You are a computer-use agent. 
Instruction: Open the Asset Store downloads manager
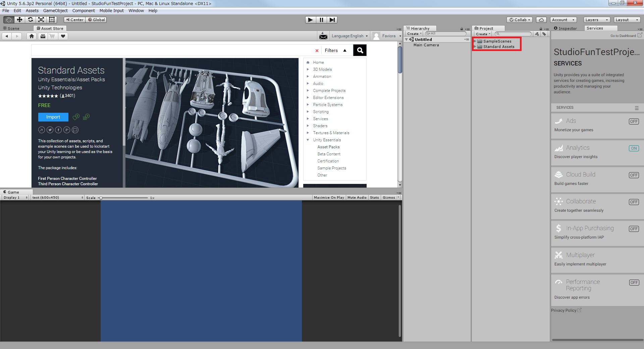tap(43, 36)
